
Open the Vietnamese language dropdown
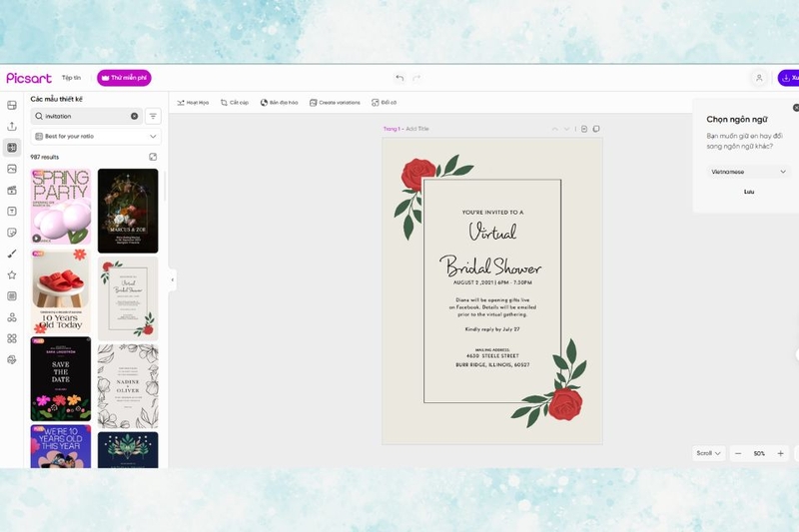[748, 172]
